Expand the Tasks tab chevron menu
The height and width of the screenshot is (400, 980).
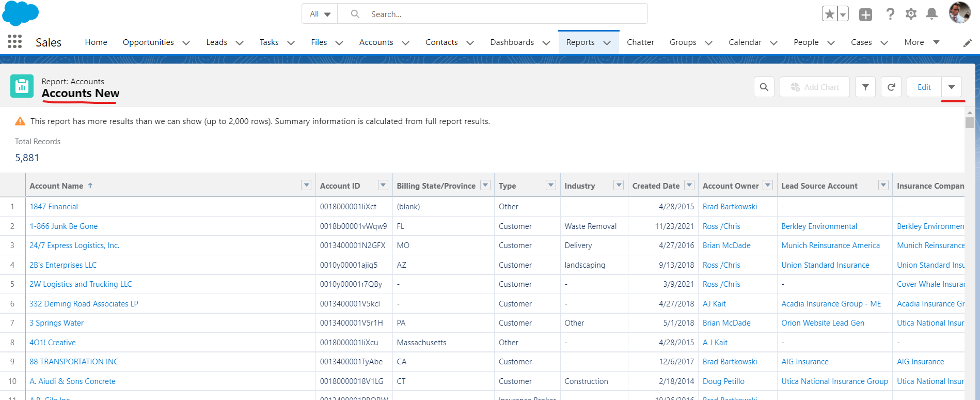(x=291, y=43)
